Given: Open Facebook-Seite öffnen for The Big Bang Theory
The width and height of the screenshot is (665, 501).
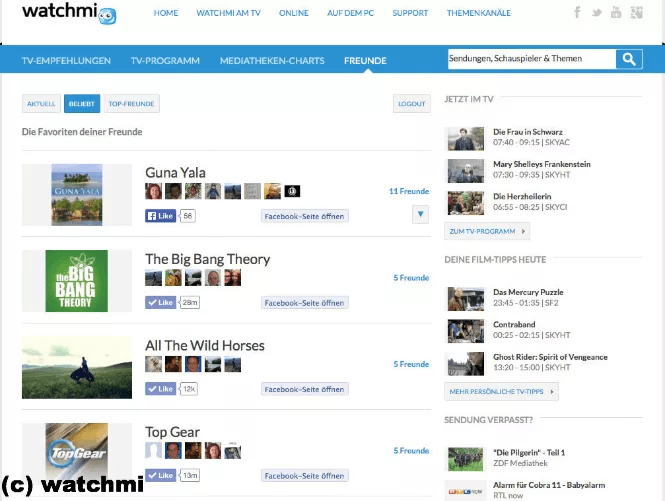Looking at the screenshot, I should click(305, 303).
